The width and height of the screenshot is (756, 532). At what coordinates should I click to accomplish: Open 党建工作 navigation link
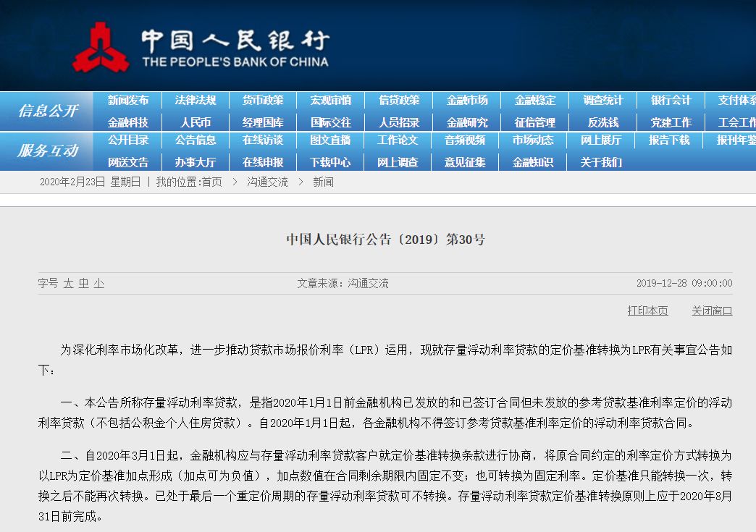click(x=671, y=122)
